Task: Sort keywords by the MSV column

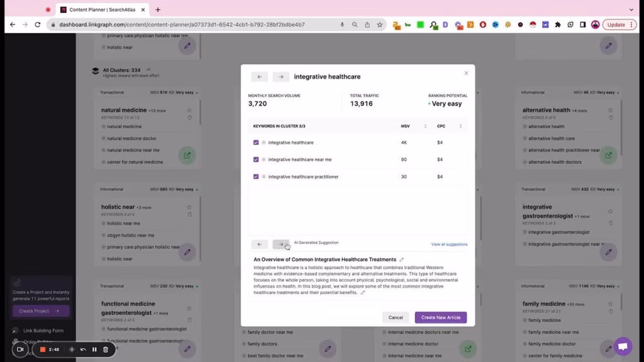Action: (x=425, y=126)
